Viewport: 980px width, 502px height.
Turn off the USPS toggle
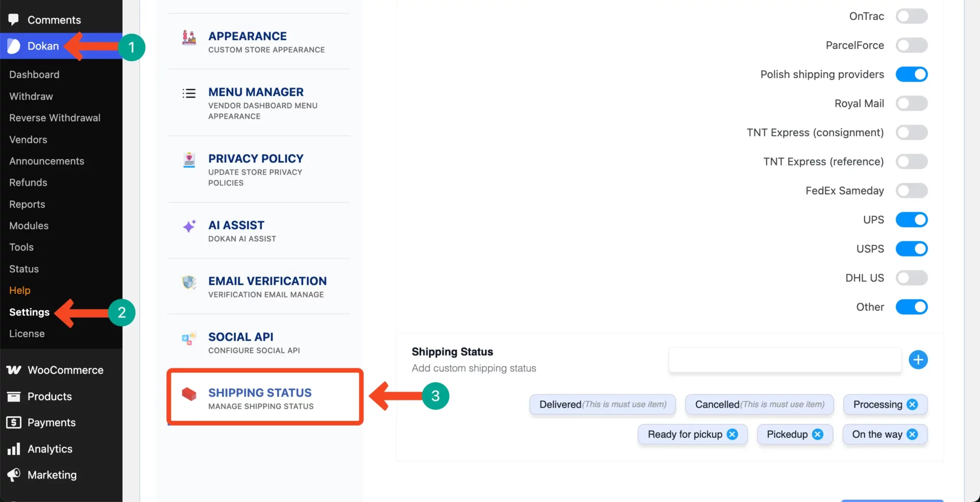[912, 249]
